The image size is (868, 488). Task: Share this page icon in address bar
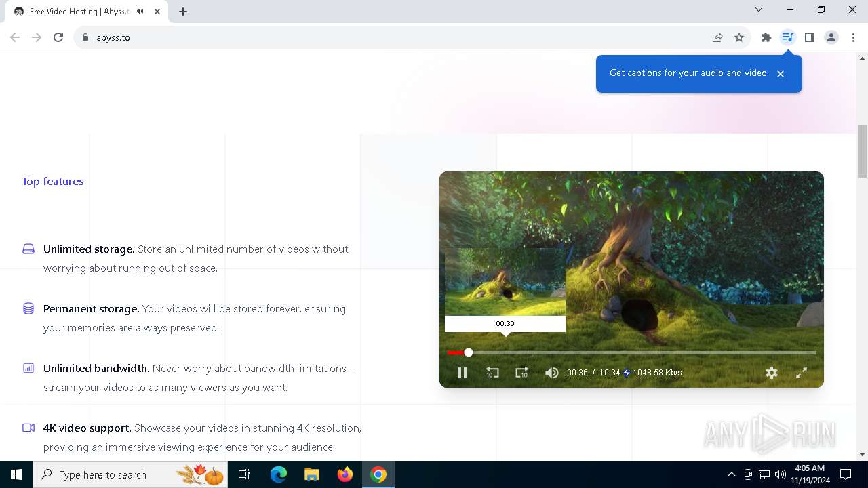click(717, 37)
